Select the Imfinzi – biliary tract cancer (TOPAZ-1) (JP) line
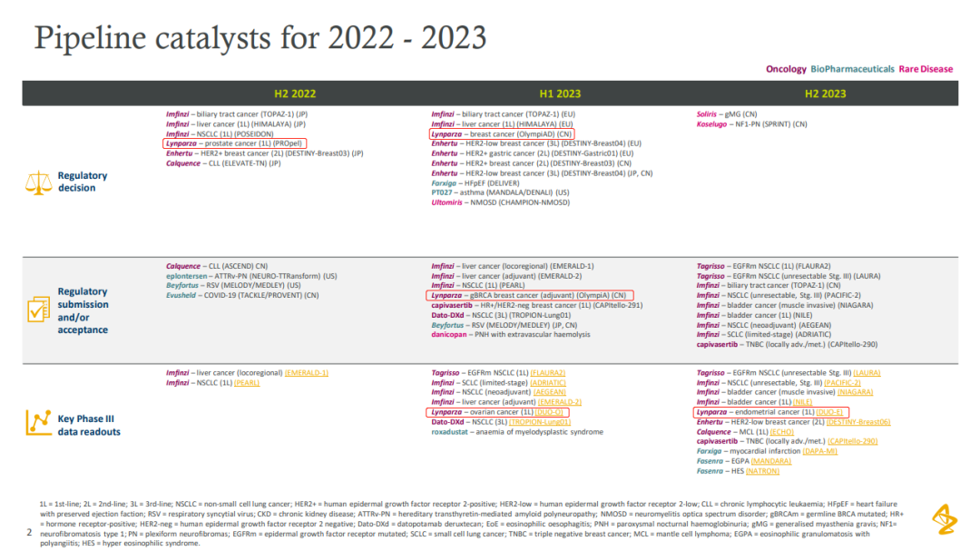This screenshot has height=551, width=980. 236,114
